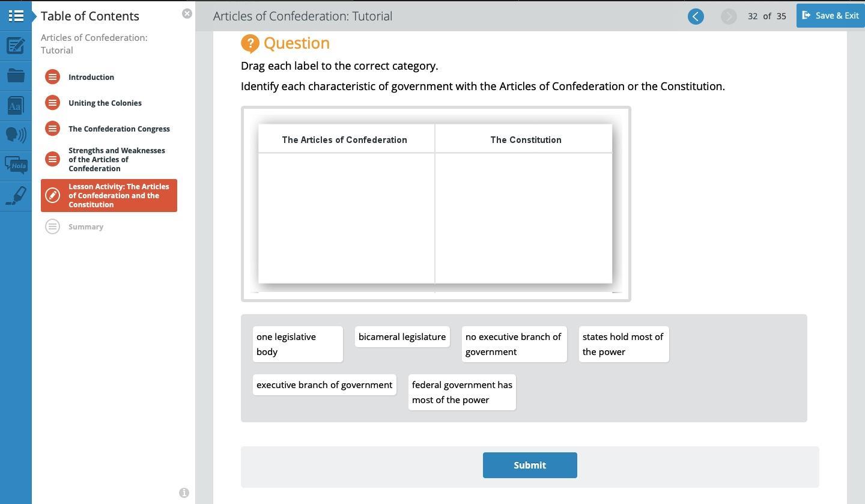Click the table of contents list icon
The image size is (865, 504).
click(x=16, y=16)
